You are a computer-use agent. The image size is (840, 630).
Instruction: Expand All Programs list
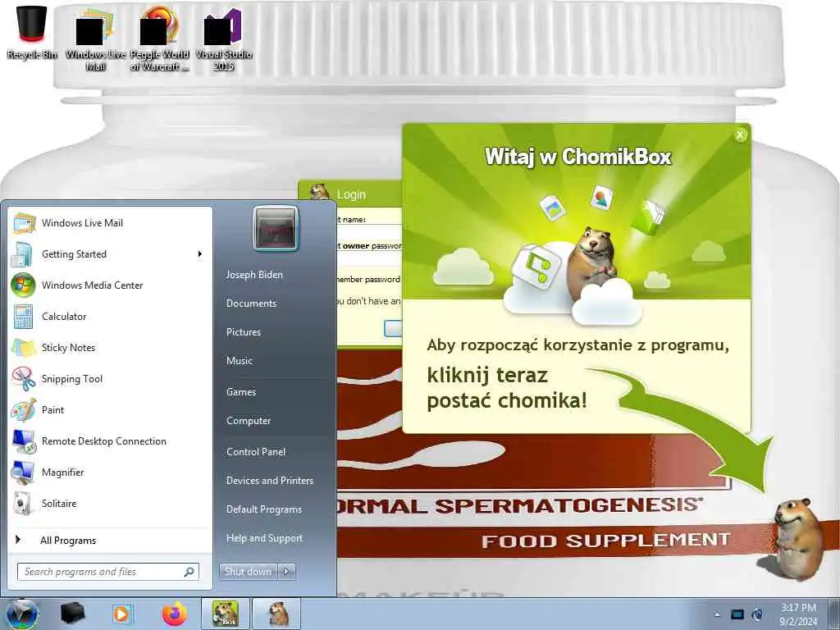pos(111,540)
